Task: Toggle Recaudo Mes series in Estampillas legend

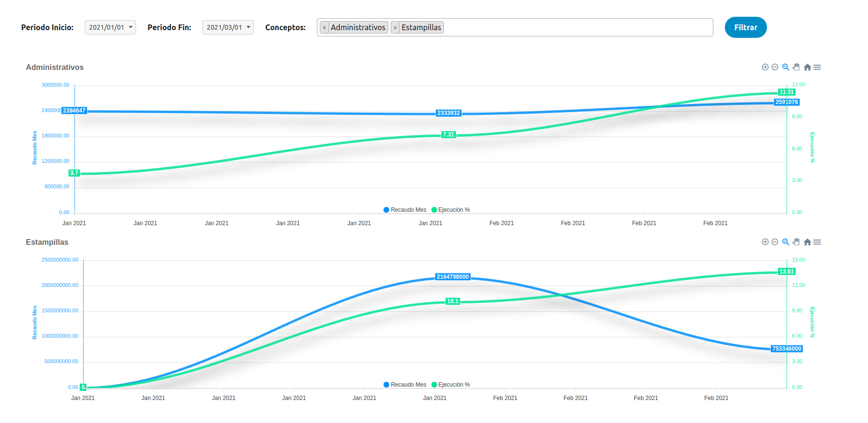Action: 405,385
